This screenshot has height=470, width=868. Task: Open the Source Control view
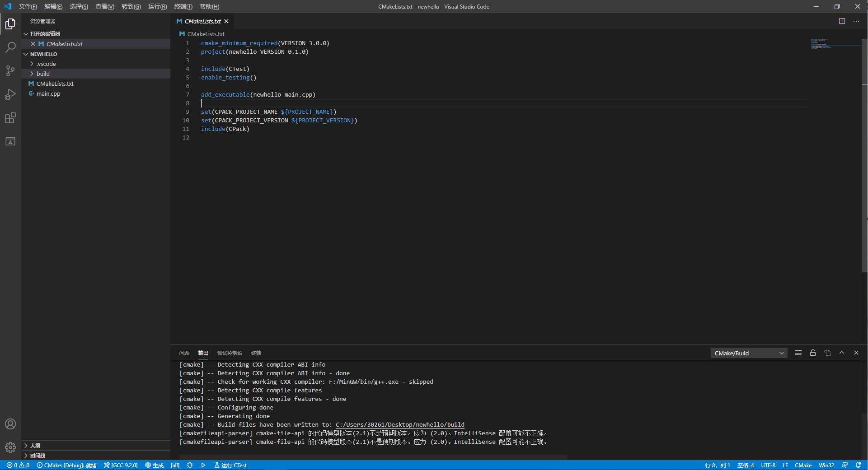(x=10, y=71)
